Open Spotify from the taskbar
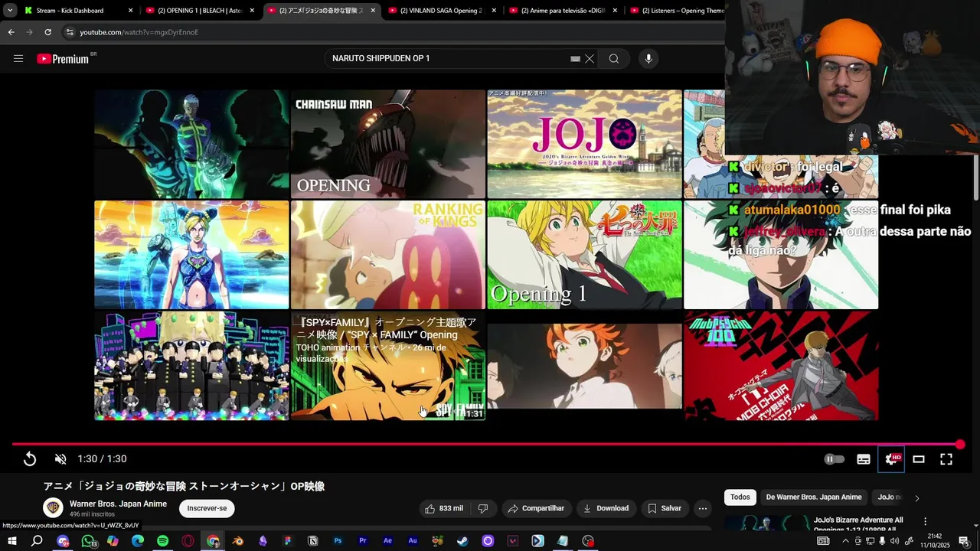The width and height of the screenshot is (980, 551). [x=163, y=541]
